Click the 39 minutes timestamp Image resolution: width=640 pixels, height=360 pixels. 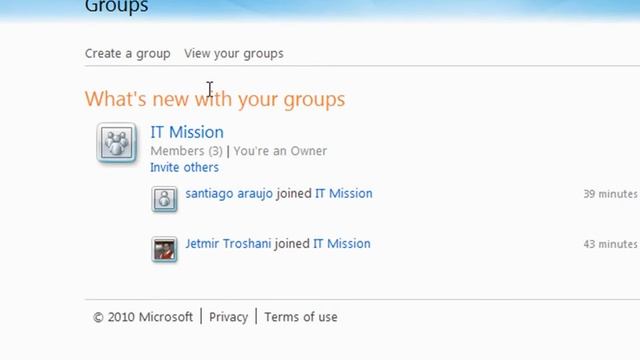click(x=611, y=194)
